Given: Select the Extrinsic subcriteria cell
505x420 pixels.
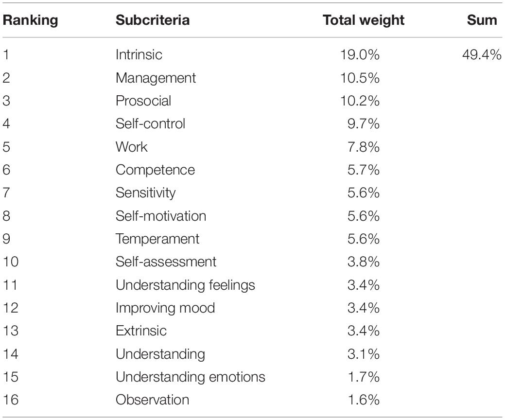Looking at the screenshot, I should 141,331.
